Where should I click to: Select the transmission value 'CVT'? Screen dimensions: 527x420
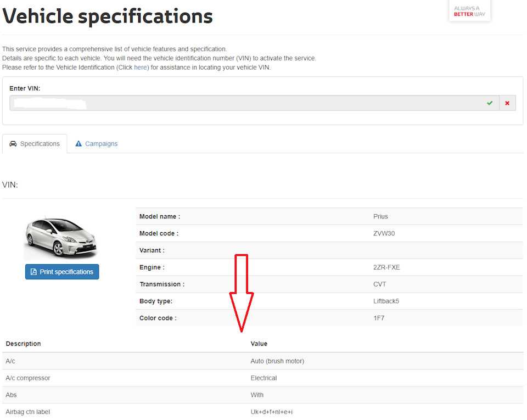click(379, 284)
